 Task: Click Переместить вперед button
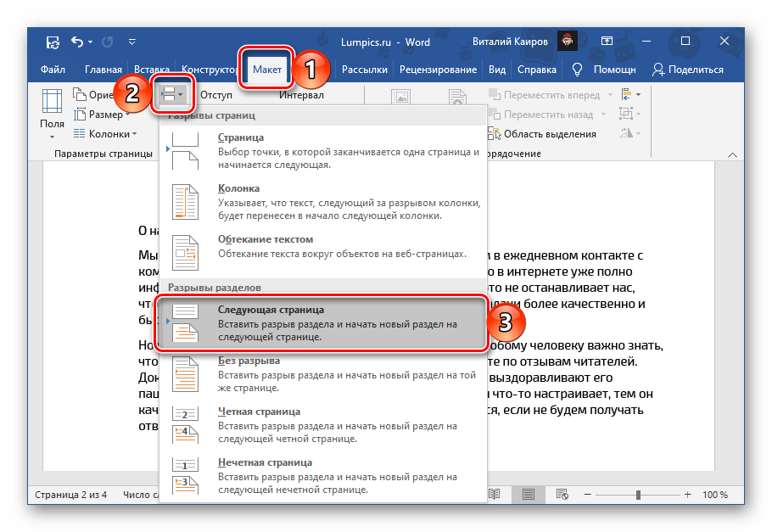pos(545,94)
